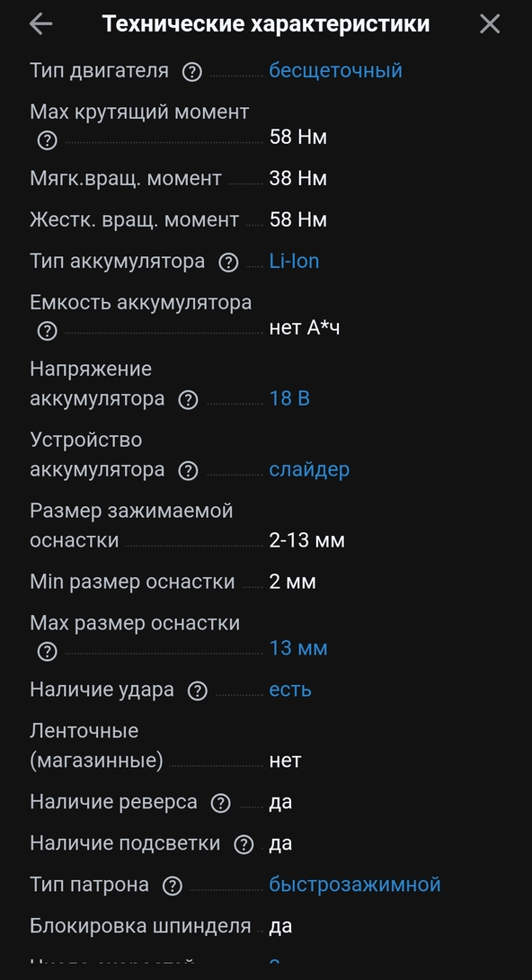Open help for Напряжение аккумулятора

(188, 398)
